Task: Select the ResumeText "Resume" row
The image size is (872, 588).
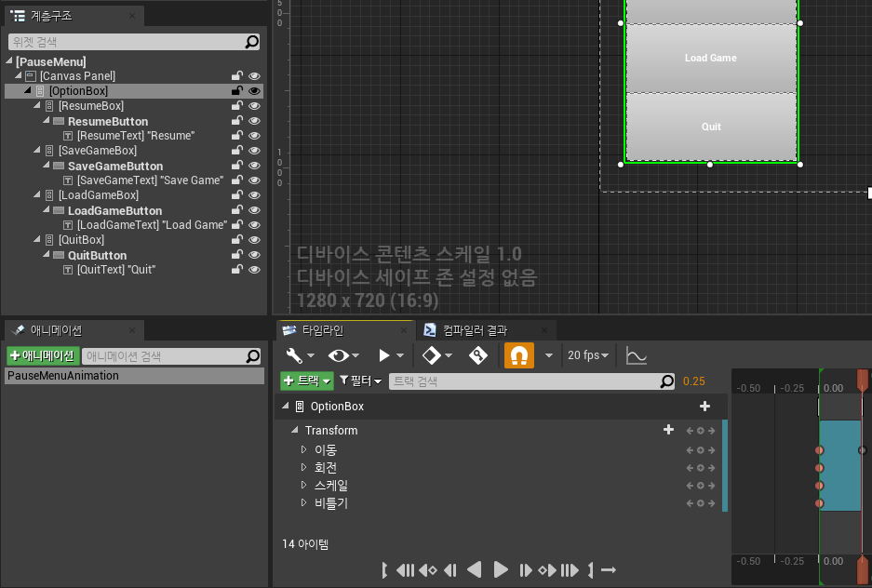Action: pos(136,136)
